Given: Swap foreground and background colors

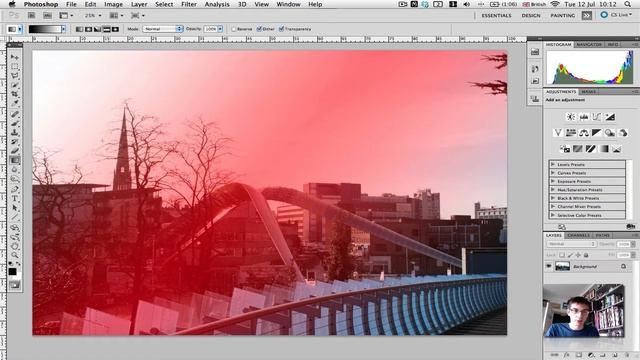Looking at the screenshot, I should pyautogui.click(x=18, y=264).
